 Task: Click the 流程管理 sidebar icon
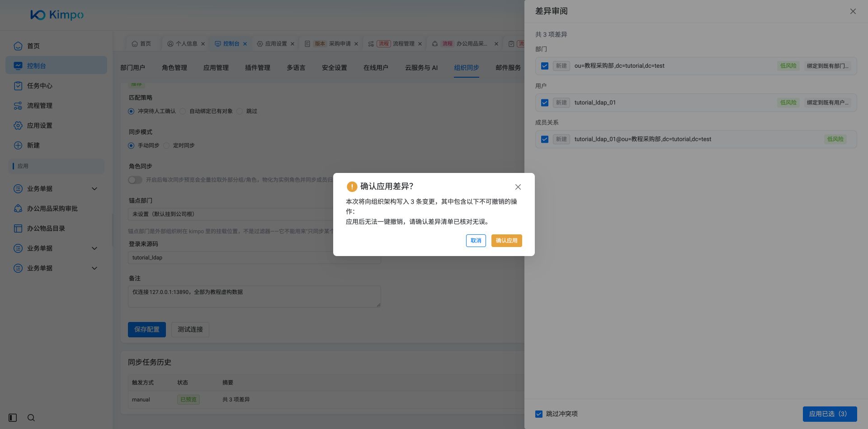point(18,106)
